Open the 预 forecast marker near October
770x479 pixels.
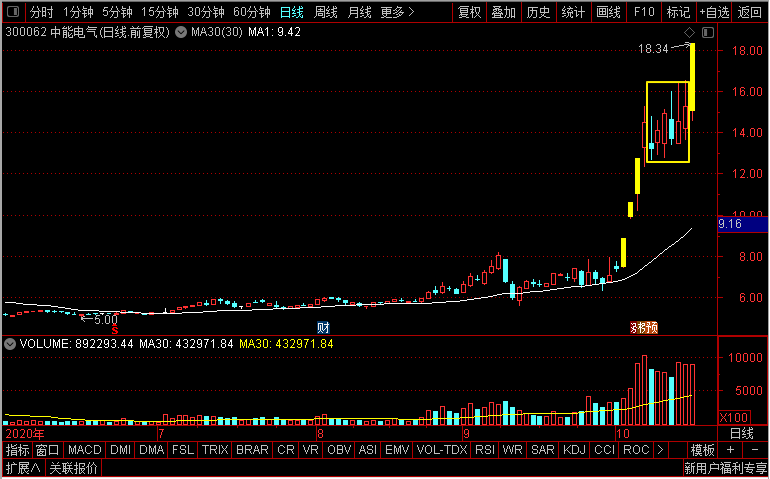(x=651, y=328)
